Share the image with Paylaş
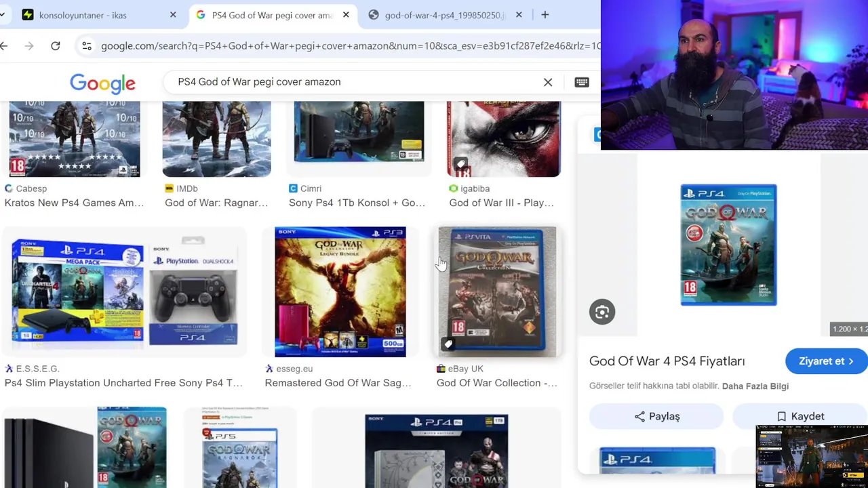This screenshot has width=868, height=488. pos(656,416)
